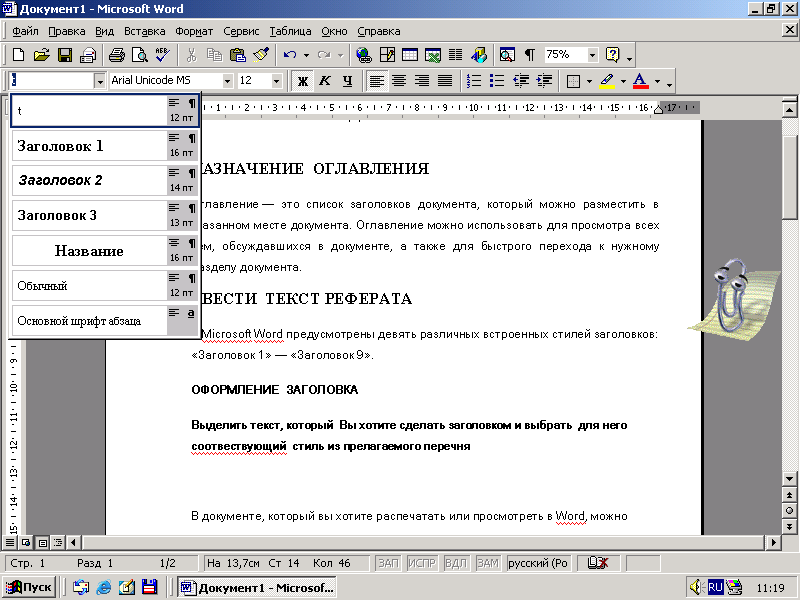Copy selection to clipboard
Image resolution: width=800 pixels, height=600 pixels.
click(214, 55)
